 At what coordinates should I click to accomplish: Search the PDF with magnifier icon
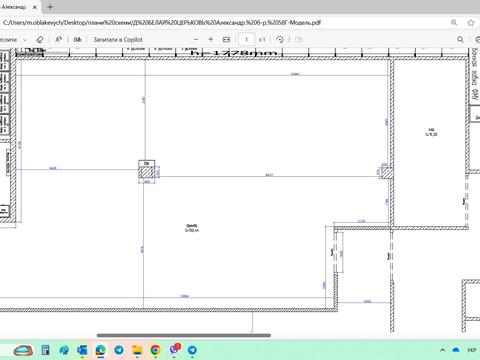coord(460,39)
